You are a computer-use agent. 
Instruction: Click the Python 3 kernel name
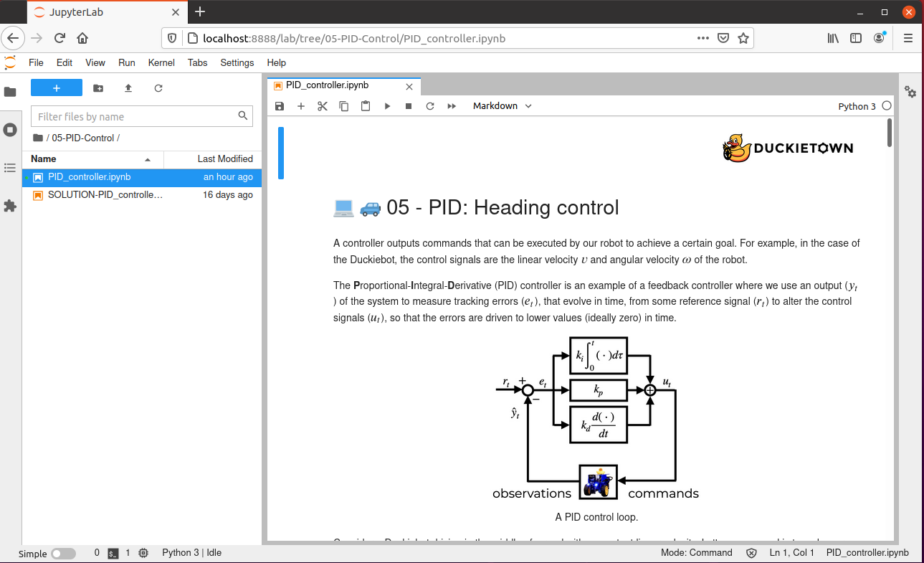857,106
